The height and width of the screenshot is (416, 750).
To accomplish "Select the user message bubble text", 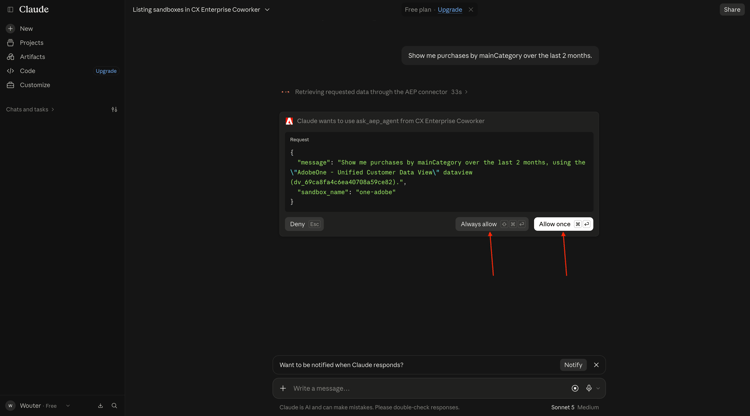I will pyautogui.click(x=500, y=55).
